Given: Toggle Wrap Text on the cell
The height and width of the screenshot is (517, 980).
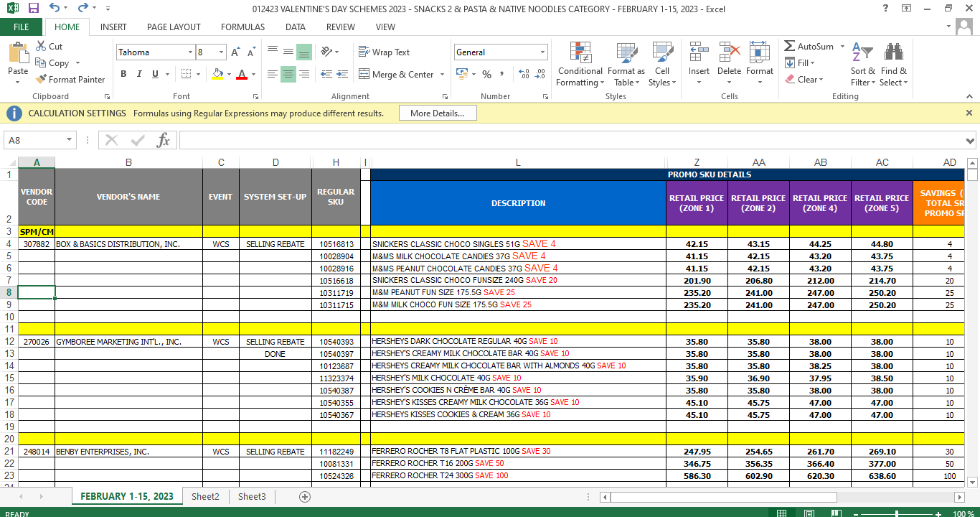Looking at the screenshot, I should click(x=383, y=52).
